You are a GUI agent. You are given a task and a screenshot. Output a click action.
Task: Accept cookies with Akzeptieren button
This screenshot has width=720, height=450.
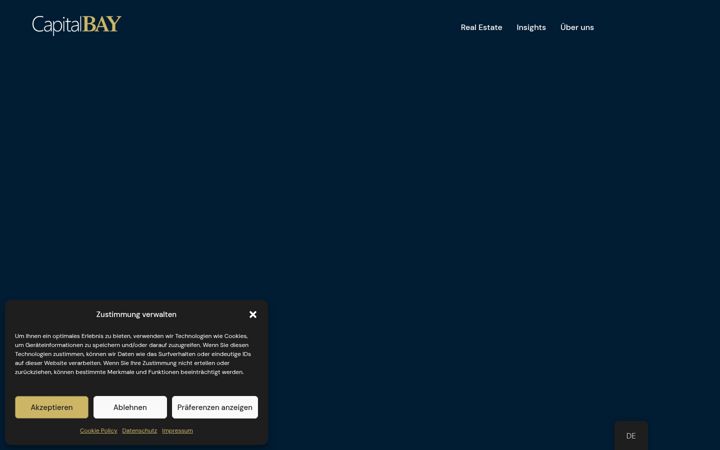point(51,407)
